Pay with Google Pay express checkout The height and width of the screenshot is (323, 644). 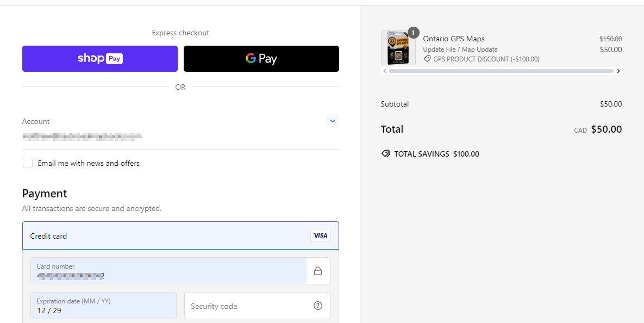[x=261, y=59]
